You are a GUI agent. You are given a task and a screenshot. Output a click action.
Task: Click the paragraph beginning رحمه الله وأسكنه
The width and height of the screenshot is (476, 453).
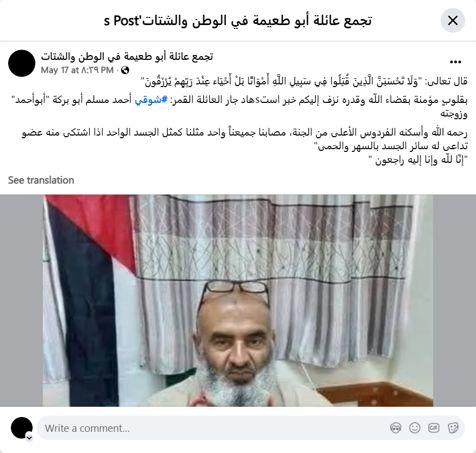(x=244, y=139)
